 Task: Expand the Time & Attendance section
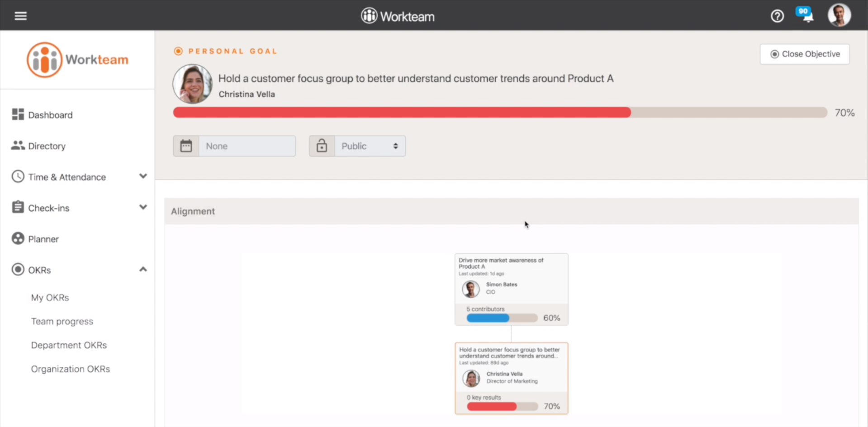[x=143, y=176]
